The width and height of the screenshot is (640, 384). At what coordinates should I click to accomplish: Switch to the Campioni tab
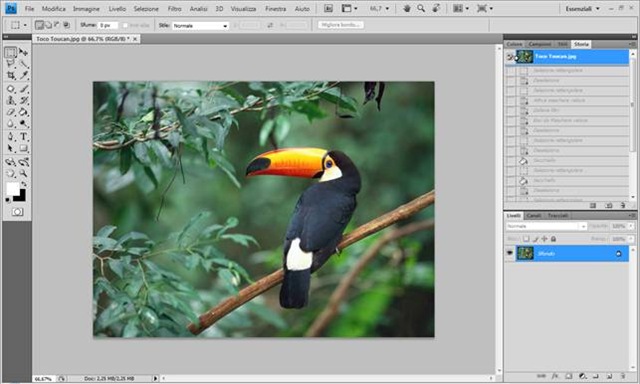(540, 44)
